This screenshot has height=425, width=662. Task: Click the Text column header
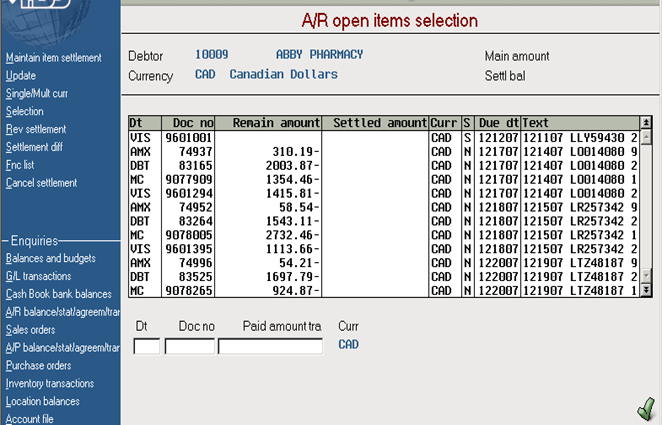(581, 123)
